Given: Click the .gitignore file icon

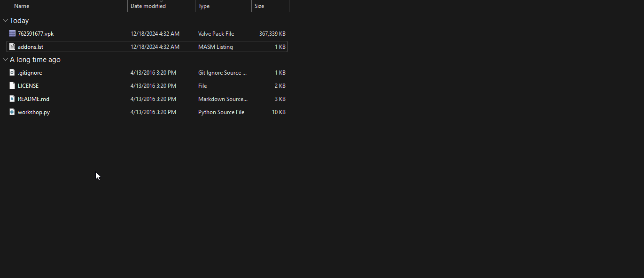Looking at the screenshot, I should click(12, 72).
